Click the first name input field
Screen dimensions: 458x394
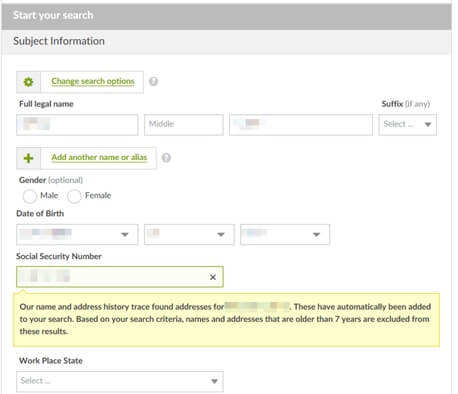tap(77, 125)
